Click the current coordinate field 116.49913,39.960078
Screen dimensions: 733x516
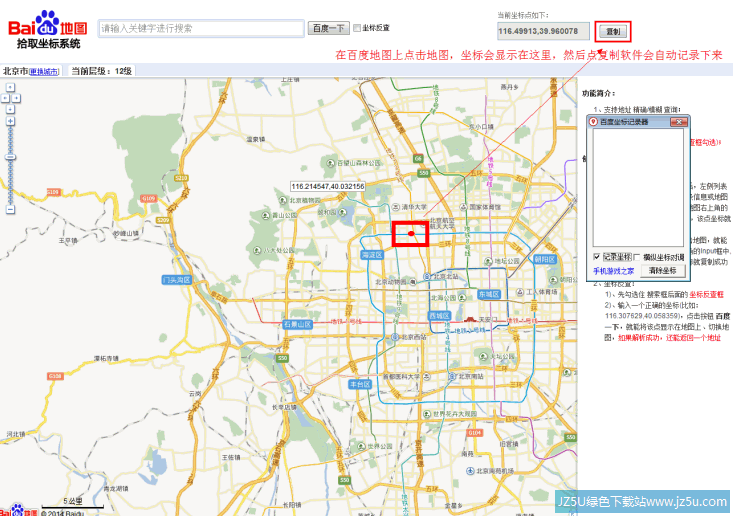coord(543,31)
